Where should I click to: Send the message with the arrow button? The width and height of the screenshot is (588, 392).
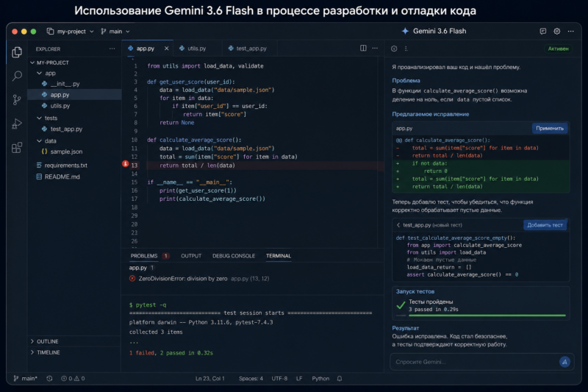click(x=564, y=362)
